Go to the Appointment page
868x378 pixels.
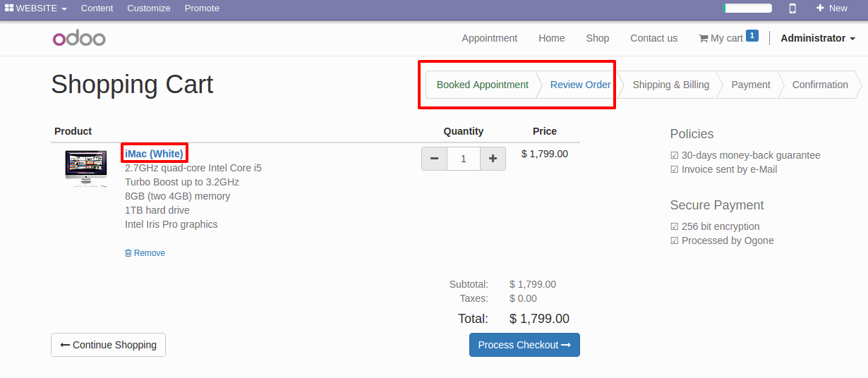(490, 38)
